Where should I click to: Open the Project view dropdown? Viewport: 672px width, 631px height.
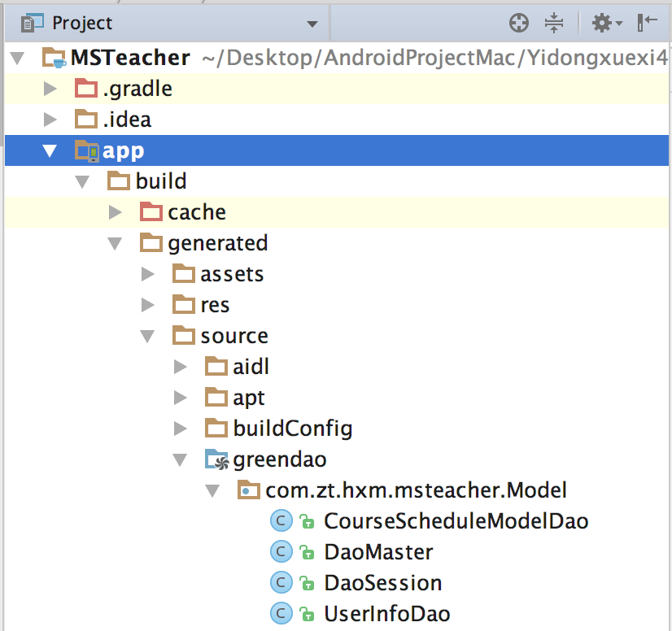tap(312, 24)
